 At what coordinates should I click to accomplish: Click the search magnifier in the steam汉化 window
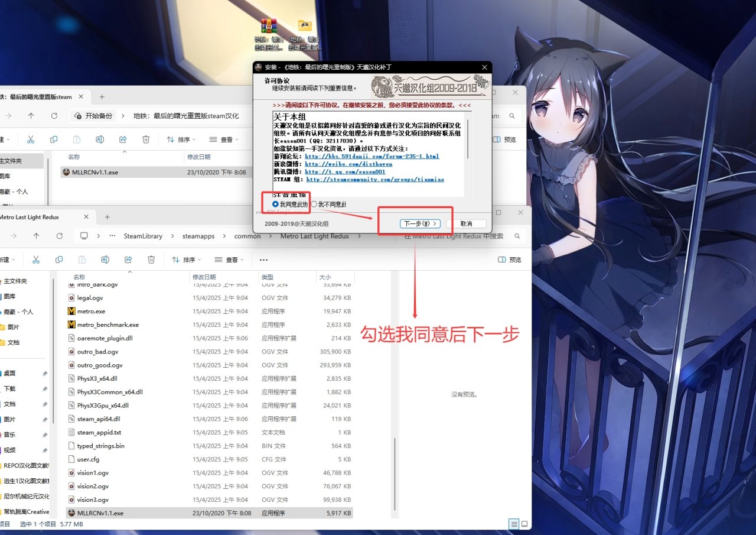[512, 116]
